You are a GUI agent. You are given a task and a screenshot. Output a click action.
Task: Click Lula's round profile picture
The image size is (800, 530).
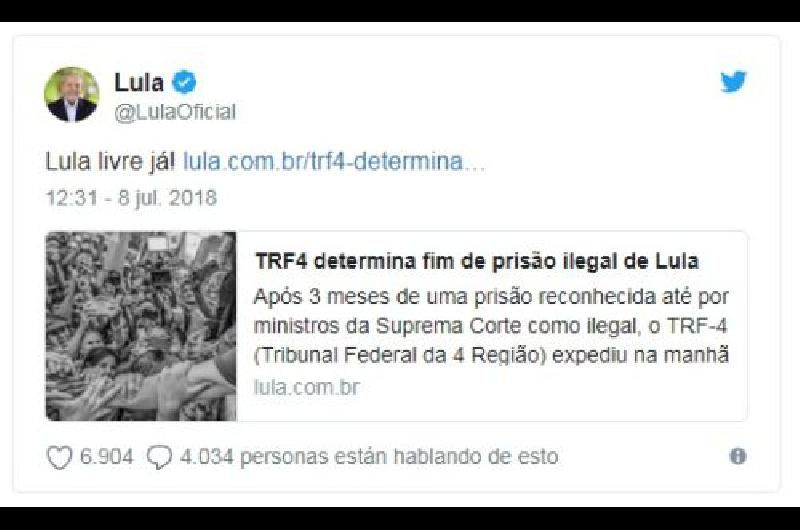point(71,94)
